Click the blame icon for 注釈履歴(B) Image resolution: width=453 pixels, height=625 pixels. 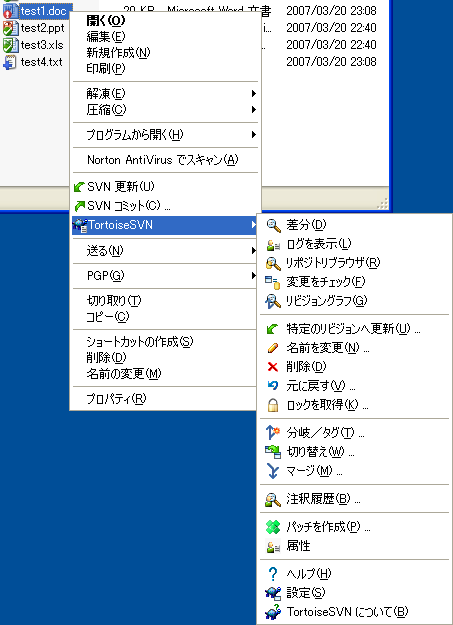[274, 499]
